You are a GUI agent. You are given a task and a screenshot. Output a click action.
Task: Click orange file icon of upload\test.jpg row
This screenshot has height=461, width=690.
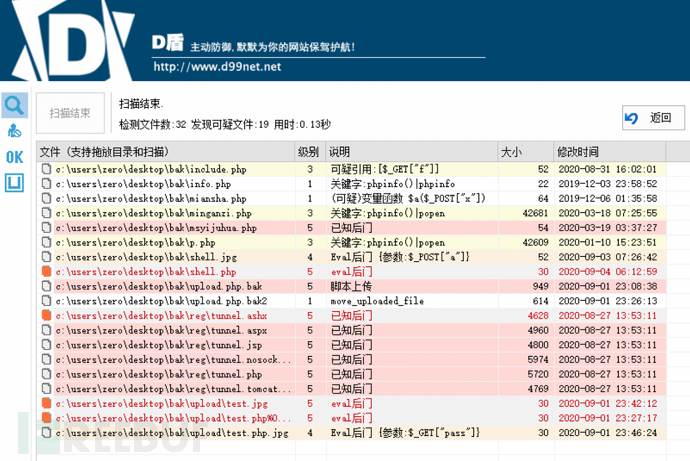point(46,403)
